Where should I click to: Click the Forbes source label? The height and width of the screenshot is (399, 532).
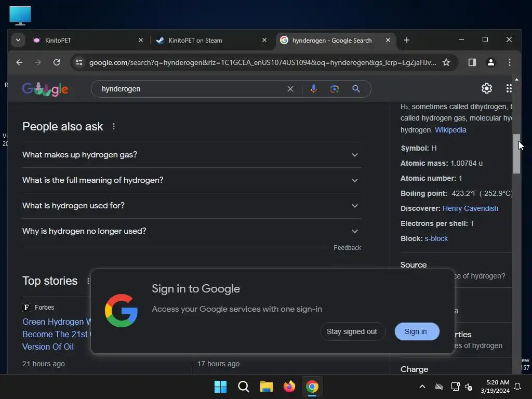click(x=45, y=308)
